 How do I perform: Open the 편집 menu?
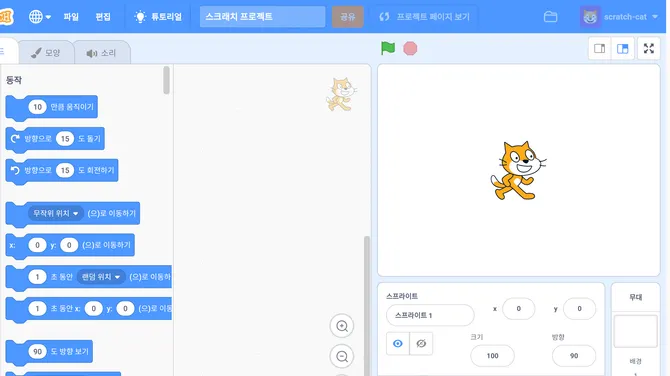(103, 17)
